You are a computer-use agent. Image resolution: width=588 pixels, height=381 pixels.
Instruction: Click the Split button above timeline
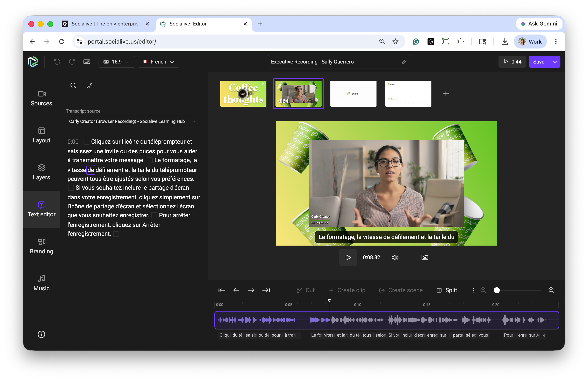[447, 290]
